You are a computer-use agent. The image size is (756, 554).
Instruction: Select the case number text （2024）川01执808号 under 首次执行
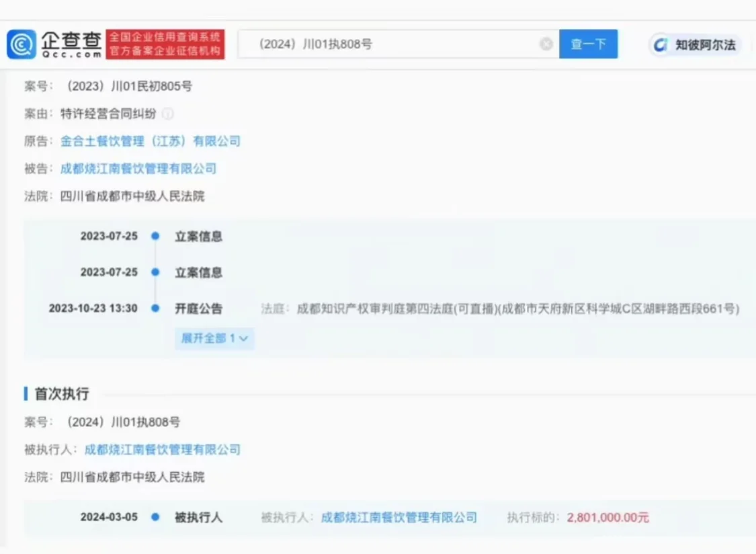[122, 422]
